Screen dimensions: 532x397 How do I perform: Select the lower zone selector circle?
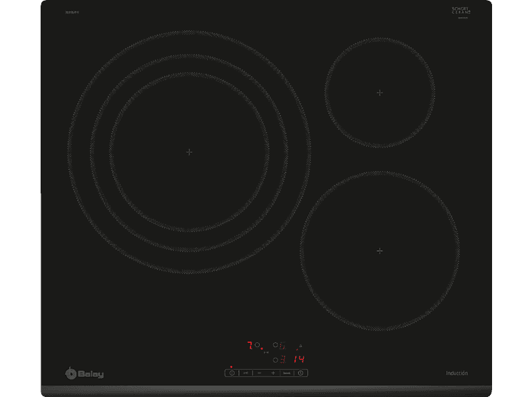click(275, 359)
